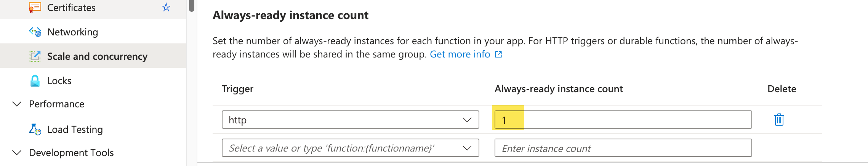Click the sidebar vertical scrollbar

tap(192, 6)
